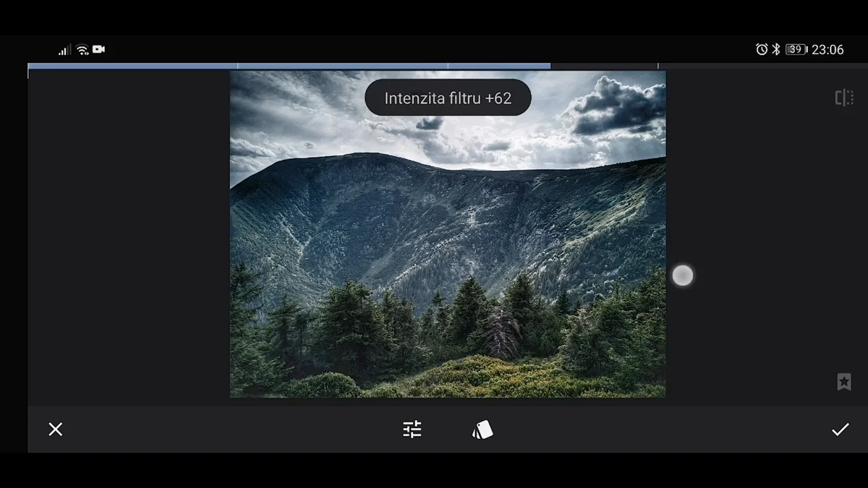868x488 pixels.
Task: Open the adjustment sliders menu
Action: [x=412, y=429]
